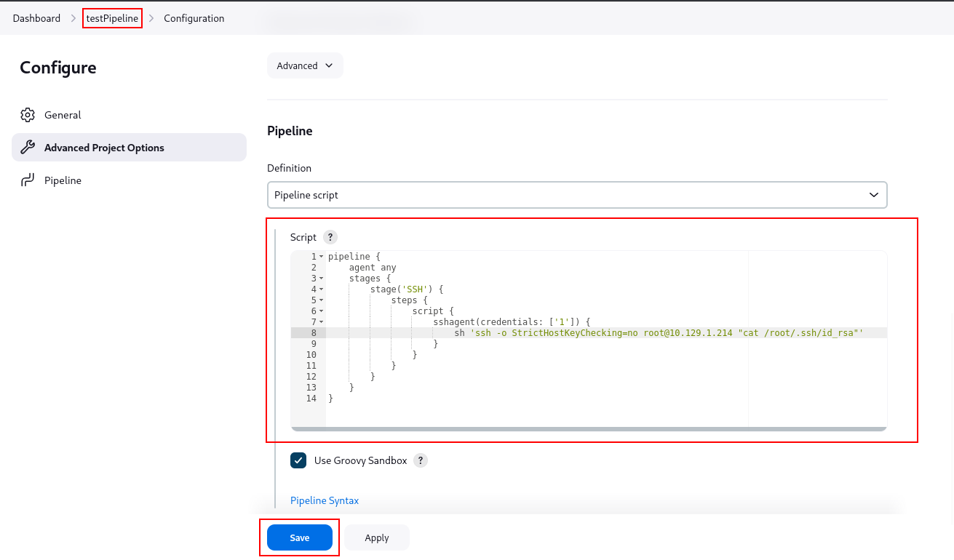Click the Configuration breadcrumb item
Viewport: 954px width, 560px height.
pos(194,18)
